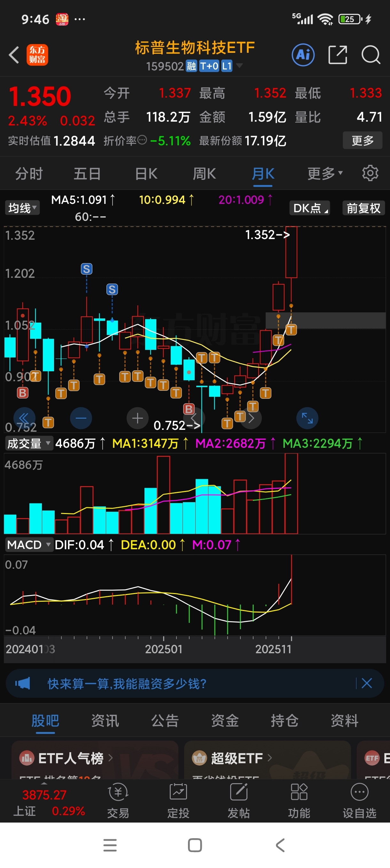Image resolution: width=390 pixels, height=868 pixels.
Task: Open the 公告 tab
Action: pos(165,720)
